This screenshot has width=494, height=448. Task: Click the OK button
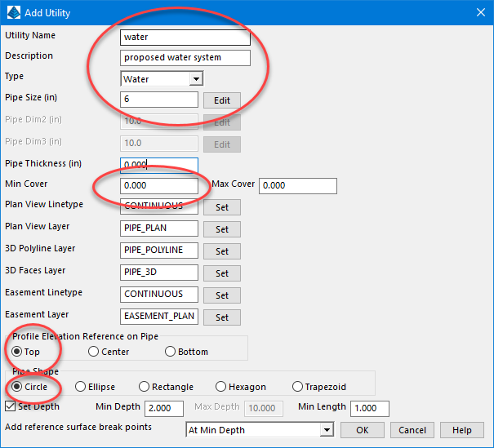pos(363,430)
